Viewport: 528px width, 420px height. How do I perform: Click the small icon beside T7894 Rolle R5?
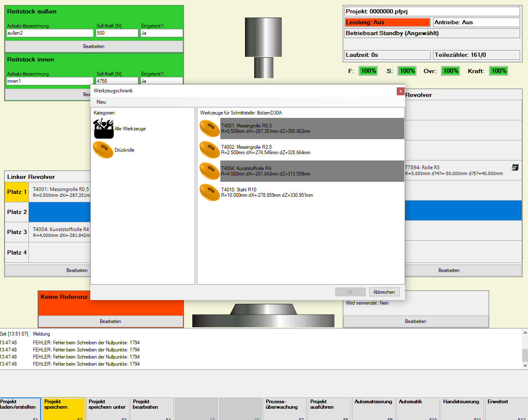point(515,167)
